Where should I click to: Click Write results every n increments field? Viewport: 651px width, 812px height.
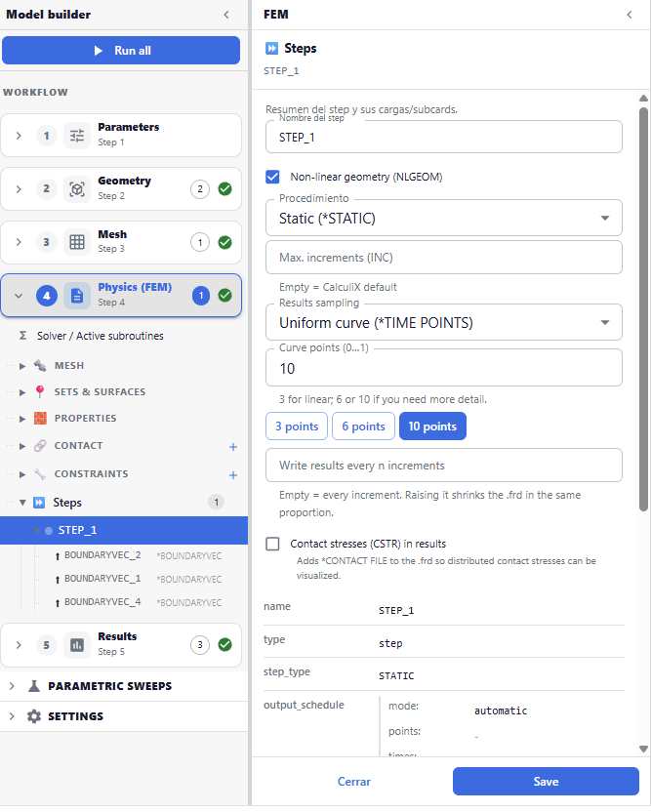tap(444, 465)
